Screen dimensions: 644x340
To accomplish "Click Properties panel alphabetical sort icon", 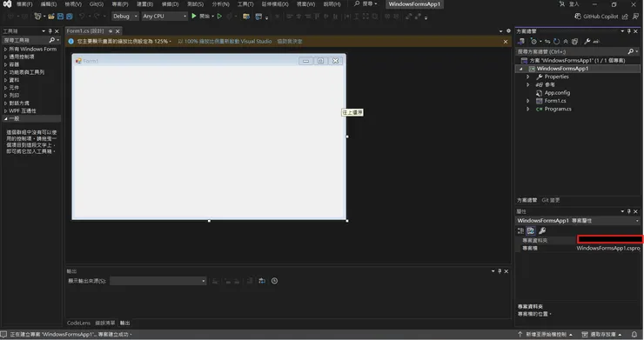I will [531, 230].
